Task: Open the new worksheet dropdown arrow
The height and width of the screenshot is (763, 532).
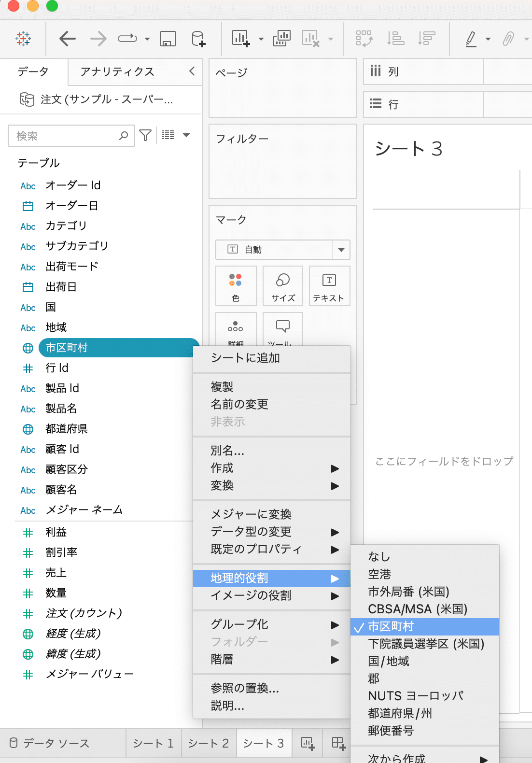Action: pos(261,39)
